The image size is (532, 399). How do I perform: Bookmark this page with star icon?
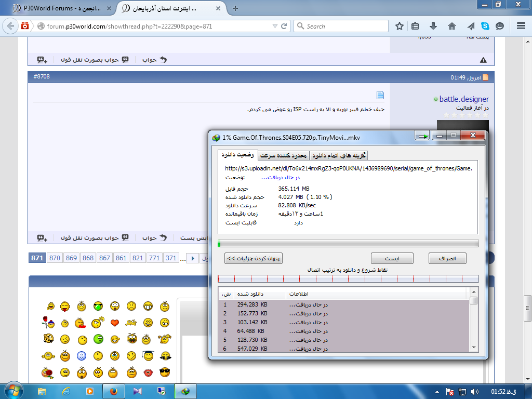click(400, 26)
